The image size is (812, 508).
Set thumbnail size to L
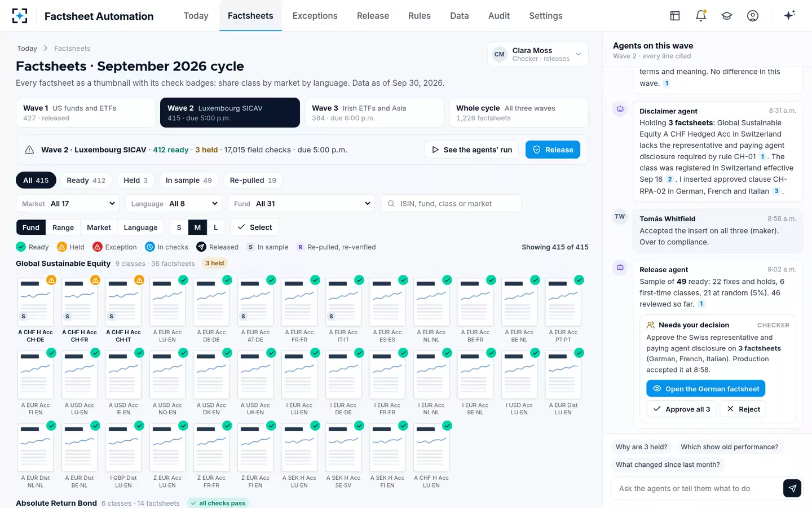click(x=215, y=227)
